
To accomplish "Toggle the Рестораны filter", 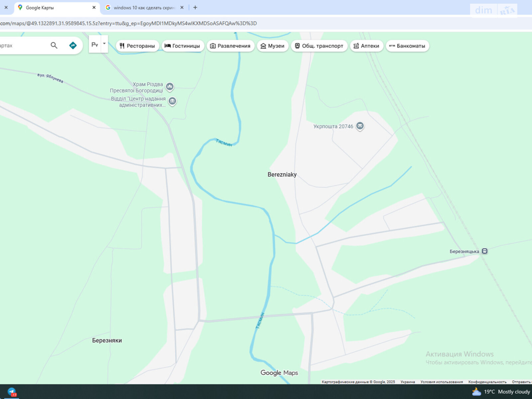I will pos(137,46).
